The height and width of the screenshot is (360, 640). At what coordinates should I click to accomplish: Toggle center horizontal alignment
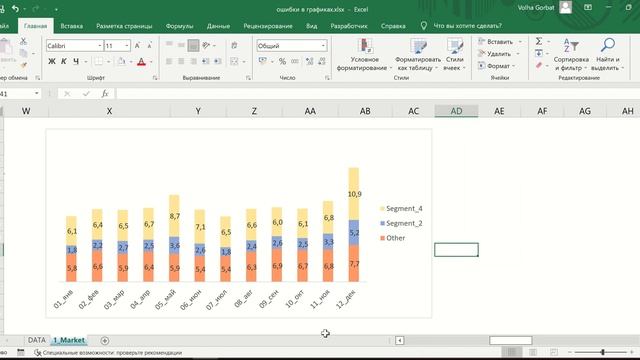[181, 62]
